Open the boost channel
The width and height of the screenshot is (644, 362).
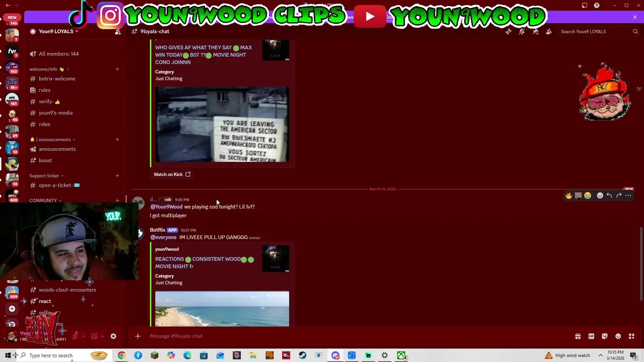click(x=45, y=160)
